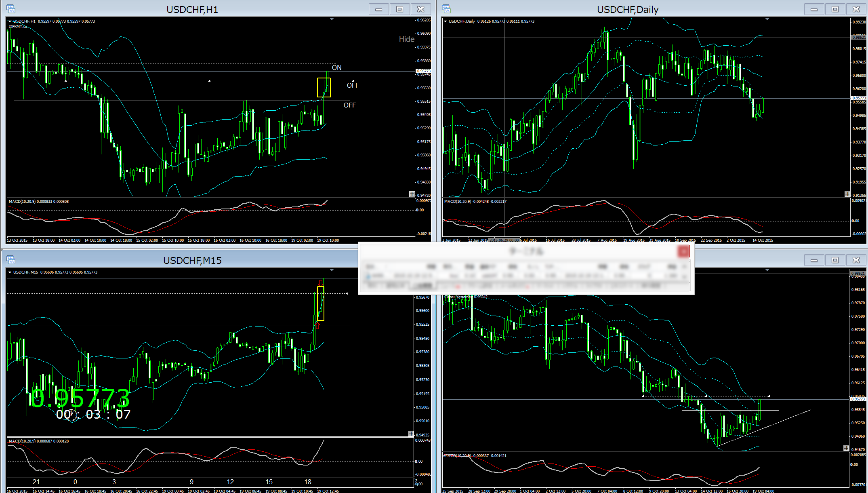The width and height of the screenshot is (868, 493).
Task: Click plus icon at M15 chart corner
Action: pos(411,434)
